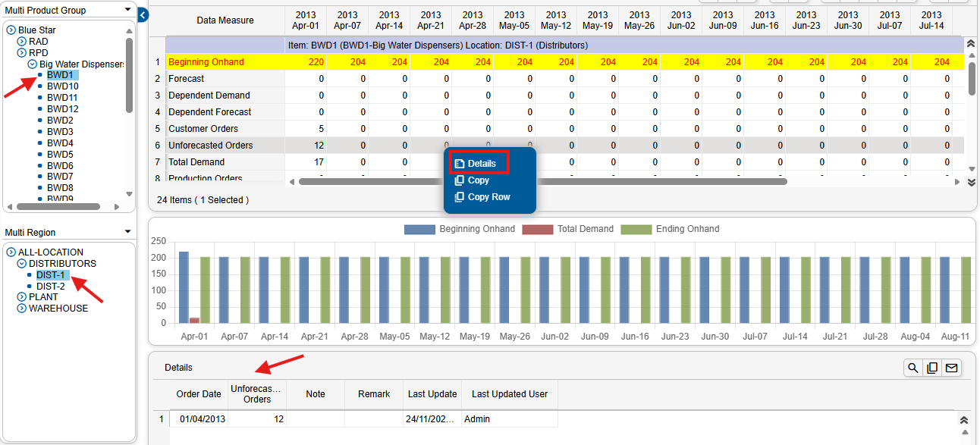Toggle the Beginning Onhand legend swatch

click(x=419, y=229)
